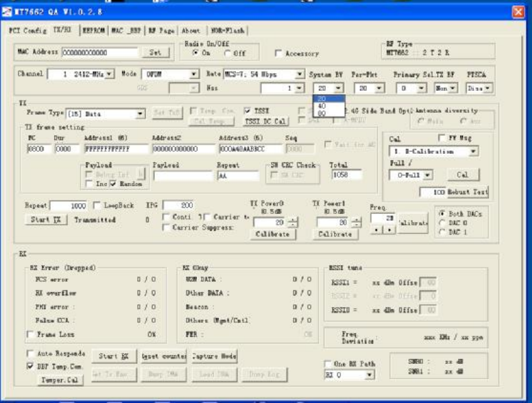Image resolution: width=532 pixels, height=403 pixels.
Task: Check the One RX Path checkbox
Action: tap(328, 364)
